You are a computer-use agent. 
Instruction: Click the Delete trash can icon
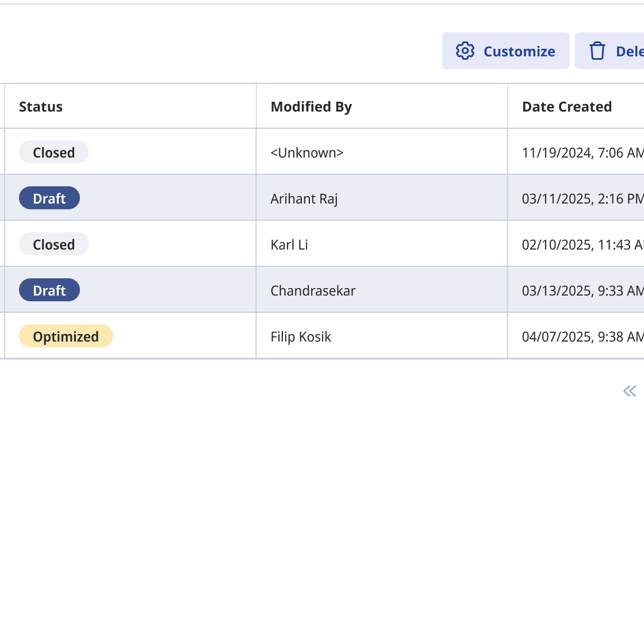click(x=597, y=51)
